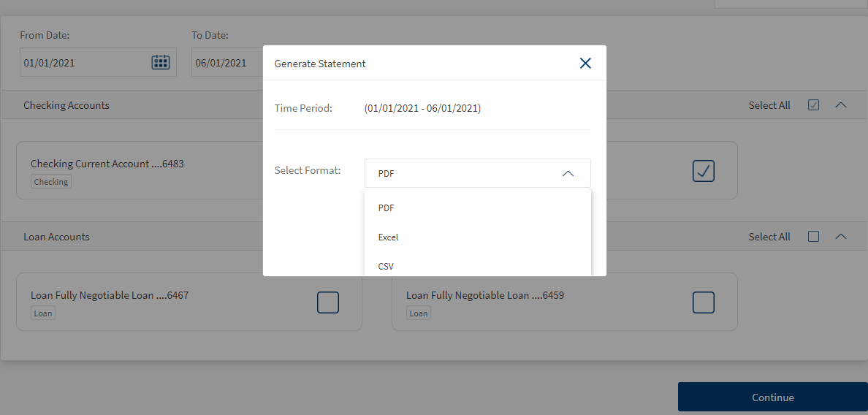Viewport: 868px width, 415px height.
Task: Collapse the Checking Accounts section
Action: 841,105
